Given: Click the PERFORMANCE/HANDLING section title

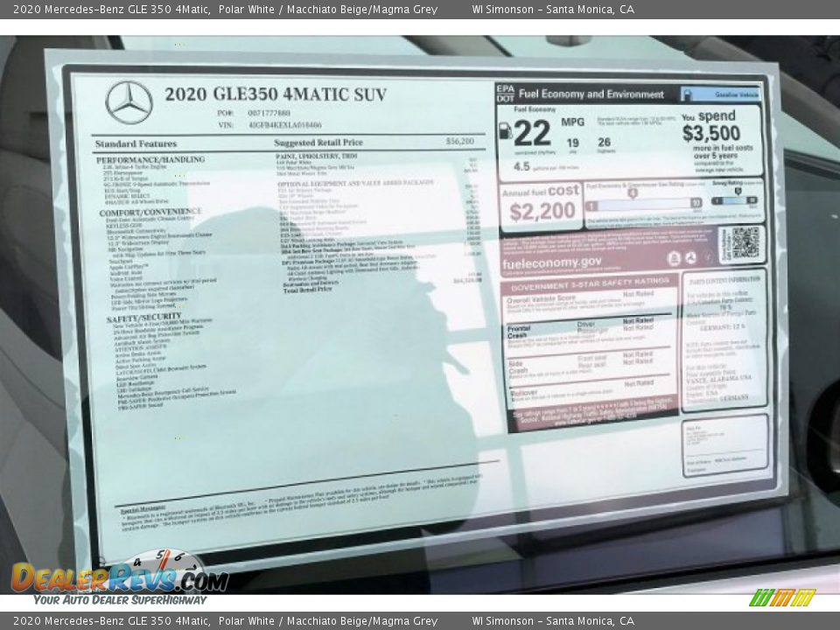Looking at the screenshot, I should 150,159.
